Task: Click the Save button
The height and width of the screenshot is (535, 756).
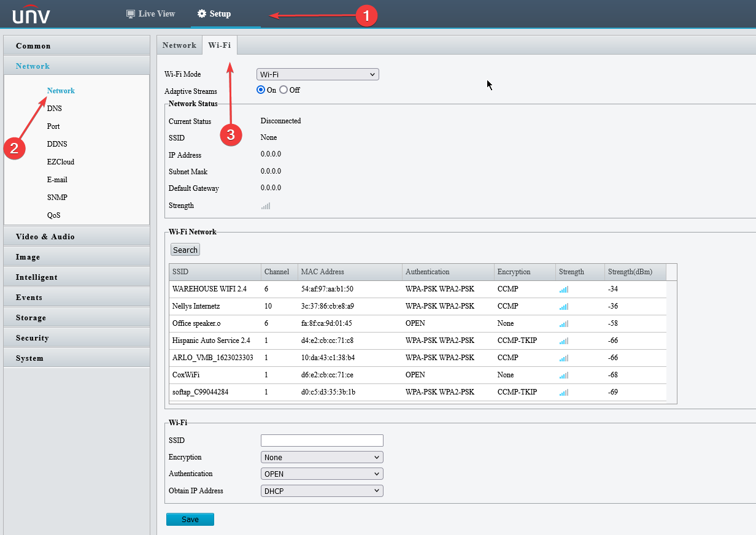Action: (x=190, y=519)
